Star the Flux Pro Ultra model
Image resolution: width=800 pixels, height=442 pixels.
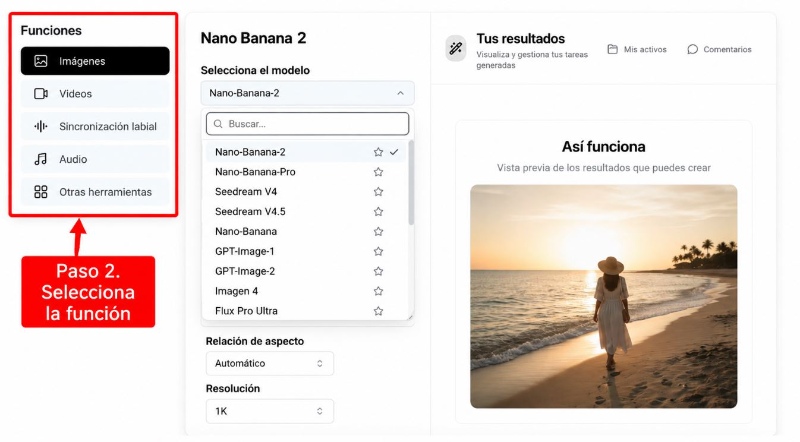pos(378,311)
